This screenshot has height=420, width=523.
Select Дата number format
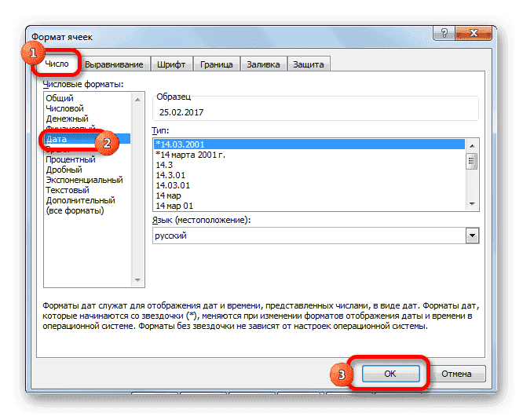pyautogui.click(x=88, y=139)
